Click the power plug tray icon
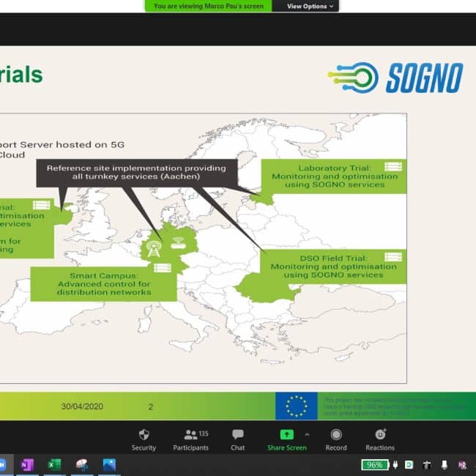Image resolution: width=476 pixels, height=476 pixels. pyautogui.click(x=395, y=464)
